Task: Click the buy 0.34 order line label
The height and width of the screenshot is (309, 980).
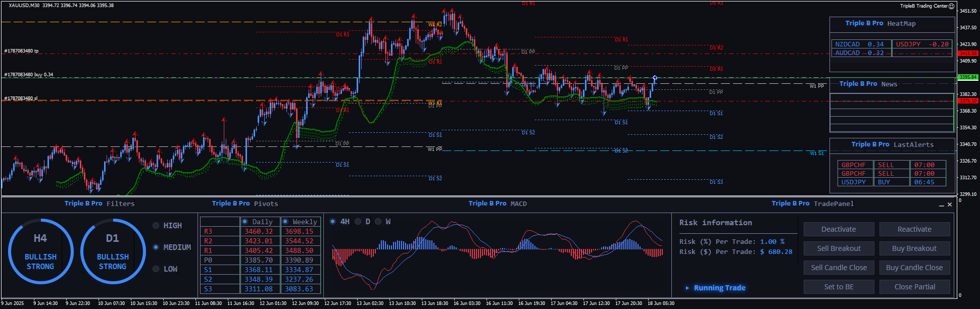Action: (x=29, y=75)
